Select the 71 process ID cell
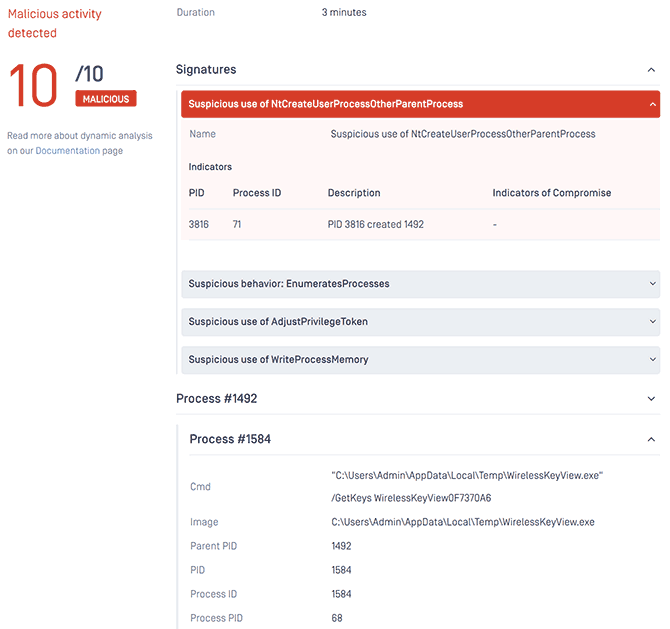Screen dimensions: 670x629 click(237, 224)
